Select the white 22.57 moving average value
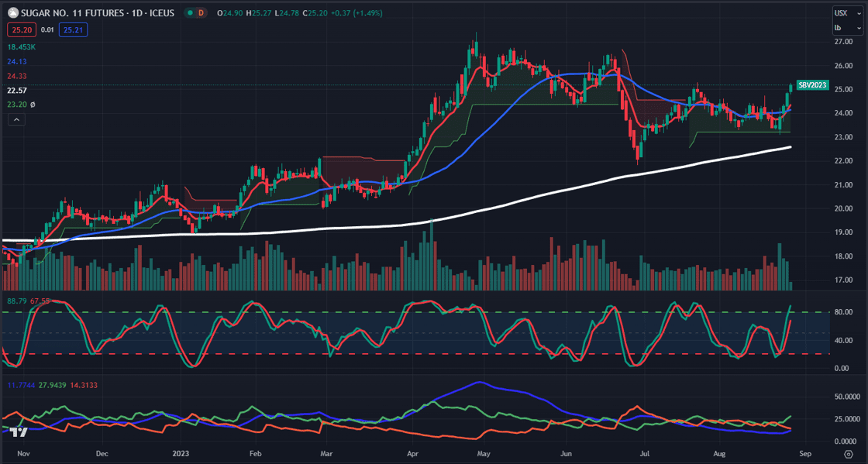This screenshot has height=464, width=868. (x=16, y=90)
